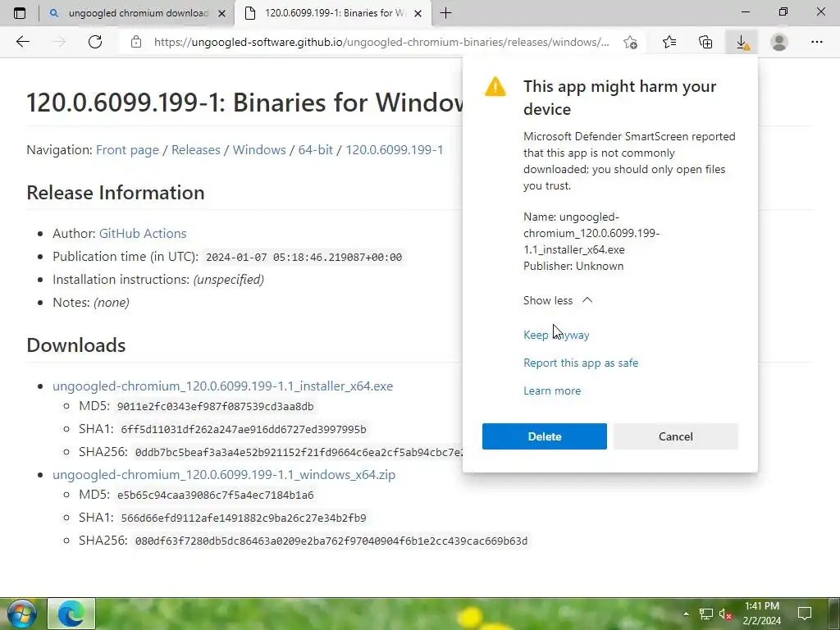Viewport: 840px width, 630px height.
Task: Click the zip SHA256 hash value
Action: click(331, 541)
